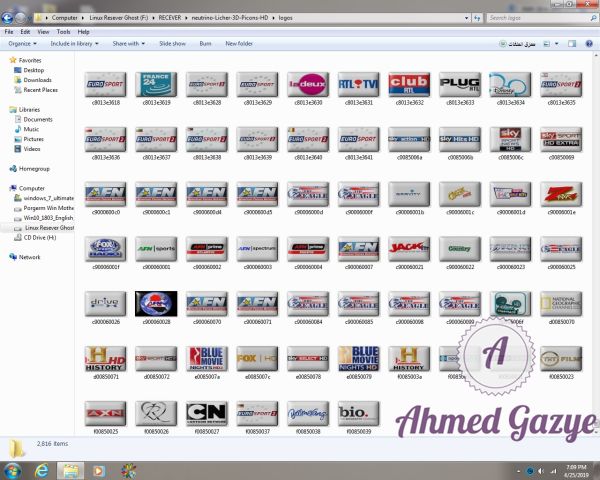The width and height of the screenshot is (600, 480).
Task: Select the sky select HD logo file
Action: [x=308, y=359]
